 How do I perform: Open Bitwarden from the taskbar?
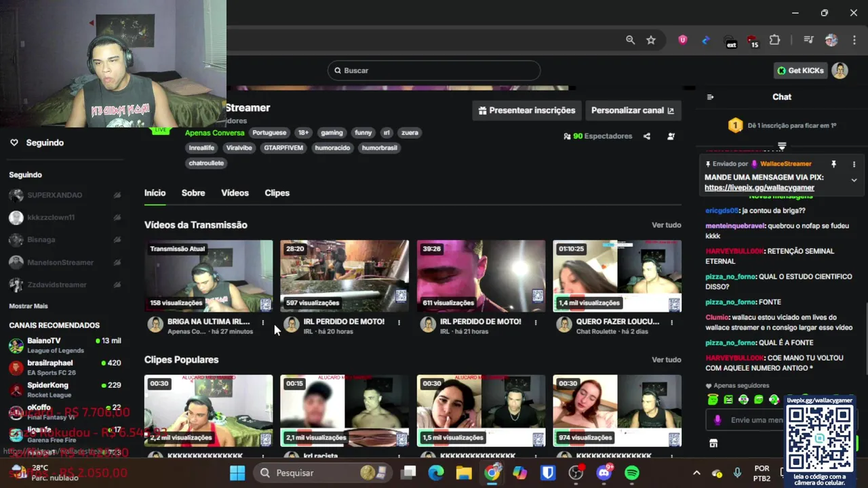548,473
